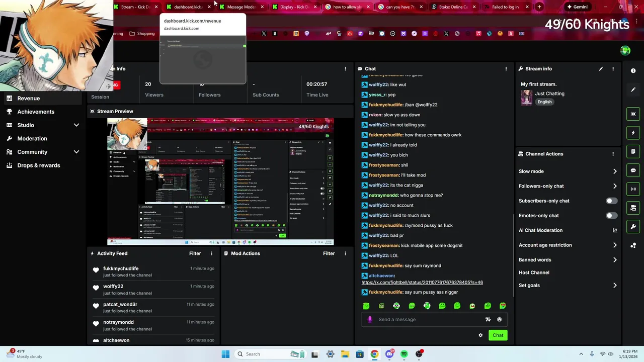
Task: Toggle the channel actions widget icon in right rail
Action: [633, 208]
